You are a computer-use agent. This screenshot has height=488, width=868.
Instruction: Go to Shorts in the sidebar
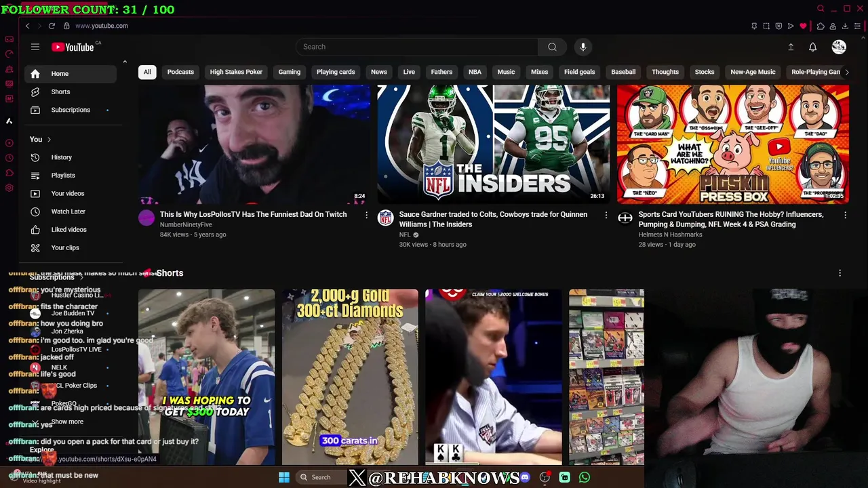click(x=71, y=91)
